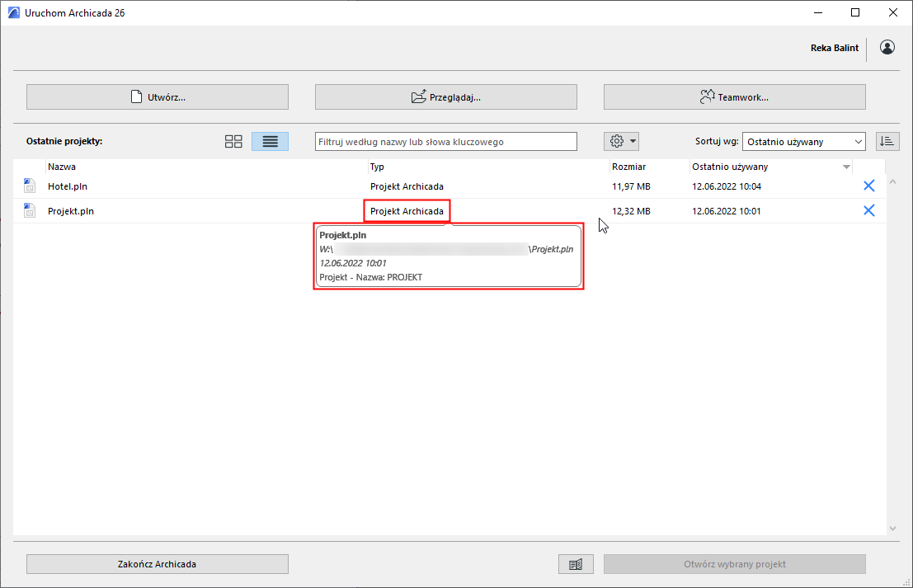The image size is (913, 588).
Task: Click the Projekt.pln file icon
Action: click(30, 210)
